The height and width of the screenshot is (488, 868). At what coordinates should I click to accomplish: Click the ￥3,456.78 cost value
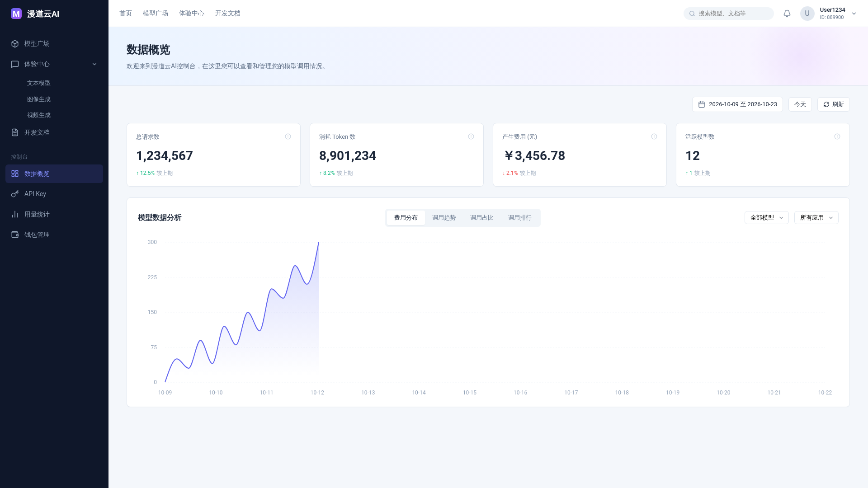click(x=534, y=156)
